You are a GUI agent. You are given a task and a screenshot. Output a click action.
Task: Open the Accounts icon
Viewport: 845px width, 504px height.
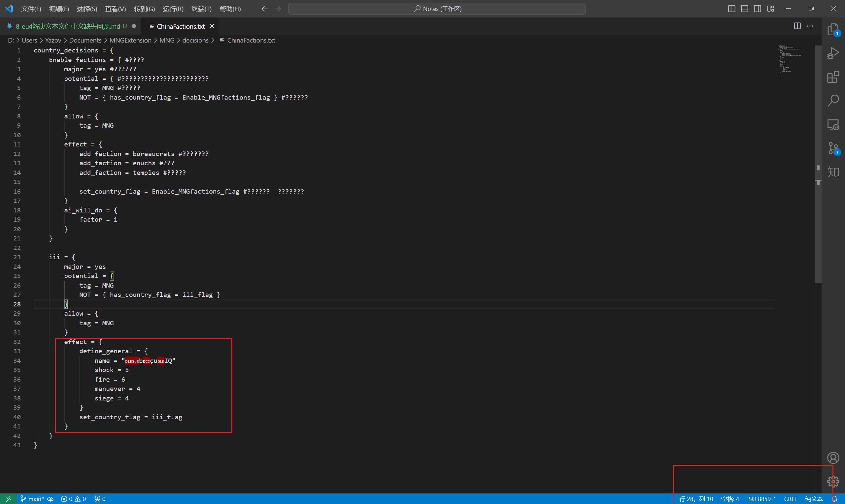point(833,458)
